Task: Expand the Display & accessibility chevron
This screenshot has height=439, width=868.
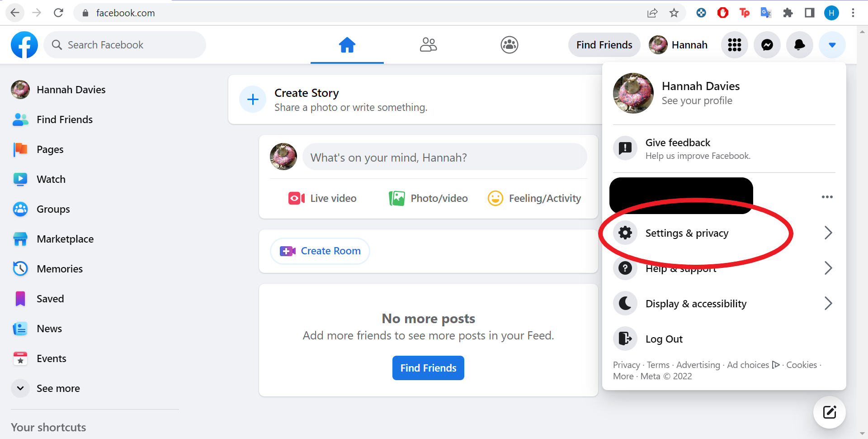Action: (828, 303)
